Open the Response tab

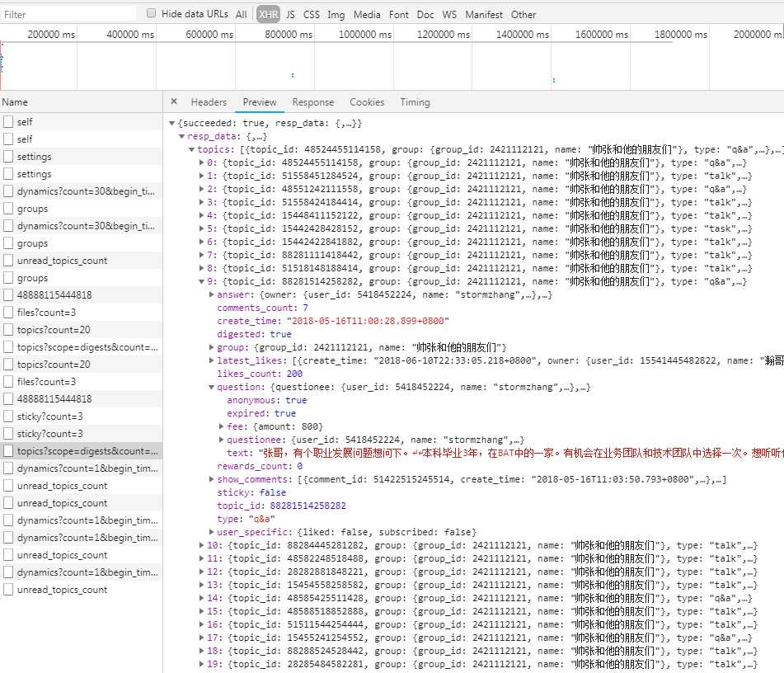click(313, 102)
